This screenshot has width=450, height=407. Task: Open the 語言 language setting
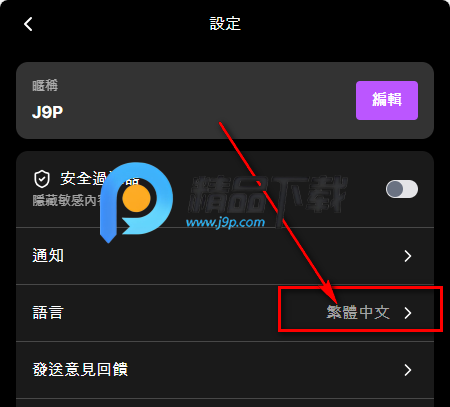(x=225, y=313)
